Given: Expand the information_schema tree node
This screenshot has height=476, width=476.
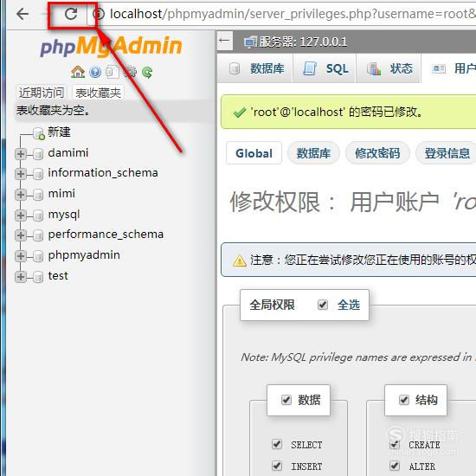Looking at the screenshot, I should pyautogui.click(x=21, y=174).
